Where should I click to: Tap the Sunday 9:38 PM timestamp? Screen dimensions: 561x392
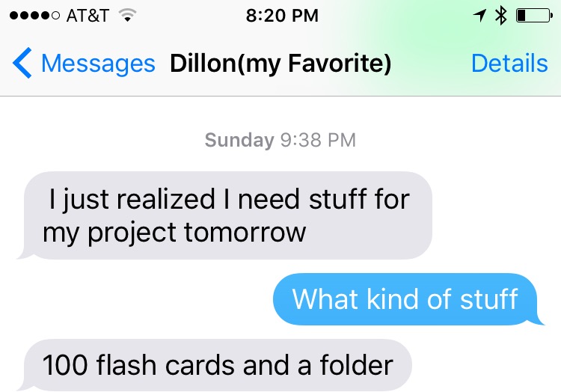point(280,140)
